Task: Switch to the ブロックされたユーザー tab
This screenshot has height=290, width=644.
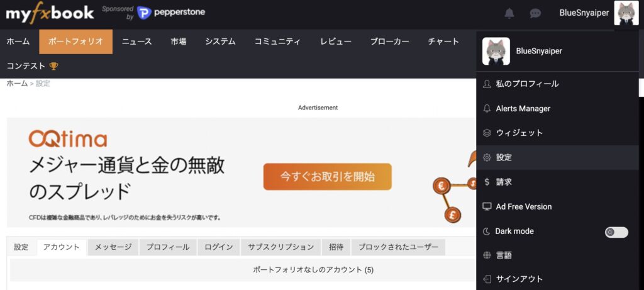Action: click(x=398, y=247)
